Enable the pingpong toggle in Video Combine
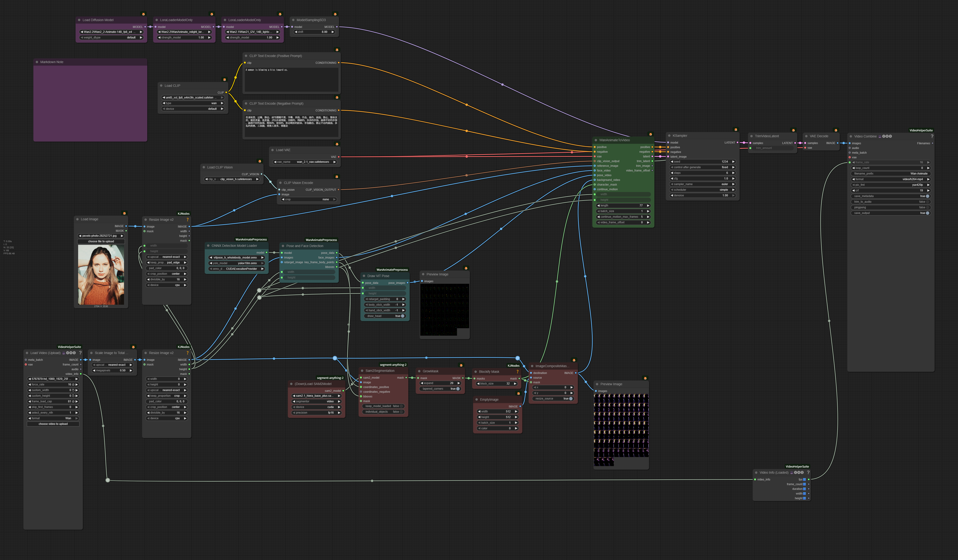 [x=927, y=208]
